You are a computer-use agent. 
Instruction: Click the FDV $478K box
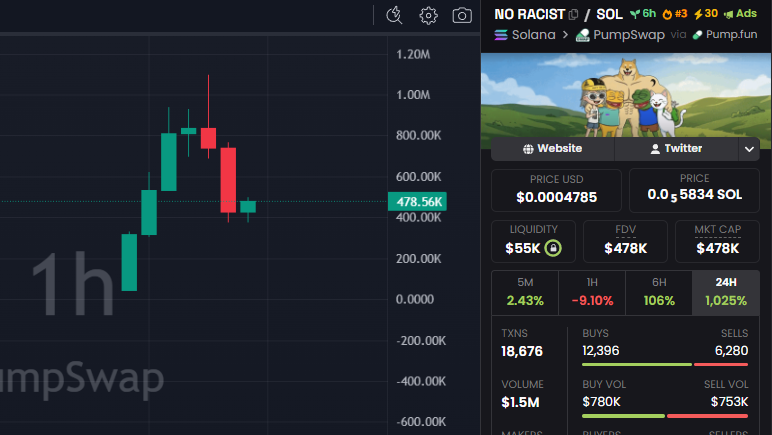(x=625, y=241)
